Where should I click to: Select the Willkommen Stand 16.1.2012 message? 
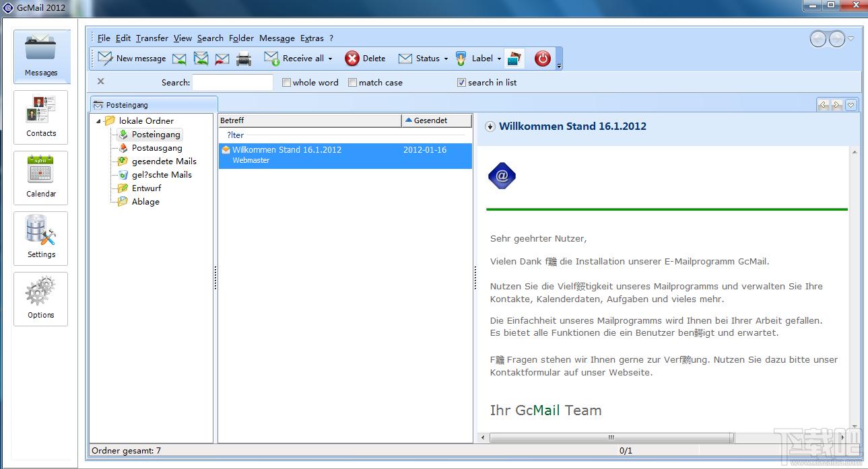click(345, 155)
